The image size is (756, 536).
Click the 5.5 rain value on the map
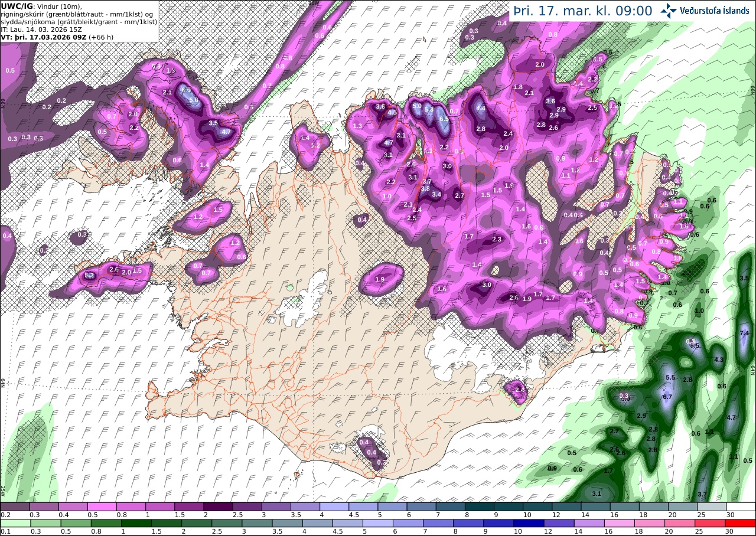pyautogui.click(x=670, y=377)
